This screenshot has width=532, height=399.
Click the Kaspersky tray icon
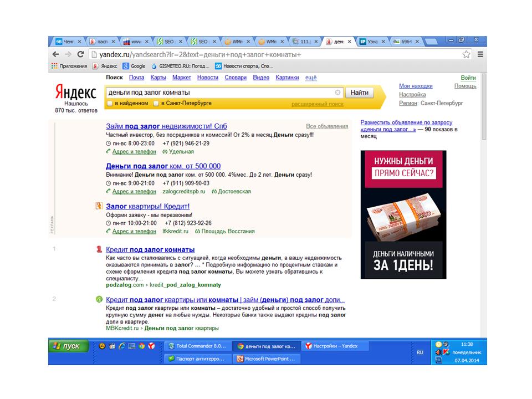pyautogui.click(x=446, y=352)
